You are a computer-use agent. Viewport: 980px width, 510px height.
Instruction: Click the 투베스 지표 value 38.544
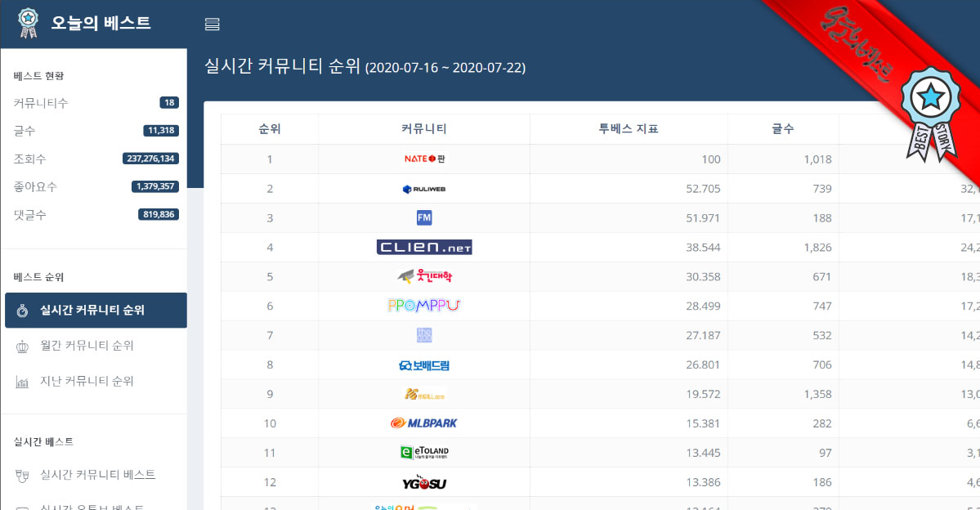[703, 248]
